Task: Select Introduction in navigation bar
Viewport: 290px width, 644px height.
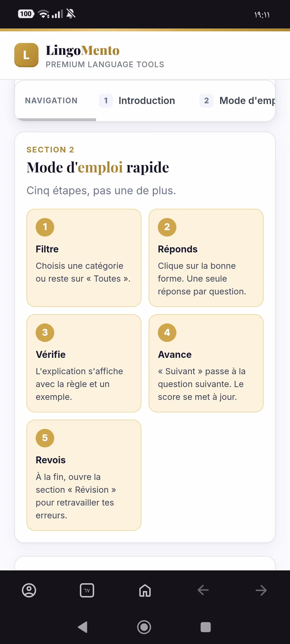Action: tap(137, 100)
